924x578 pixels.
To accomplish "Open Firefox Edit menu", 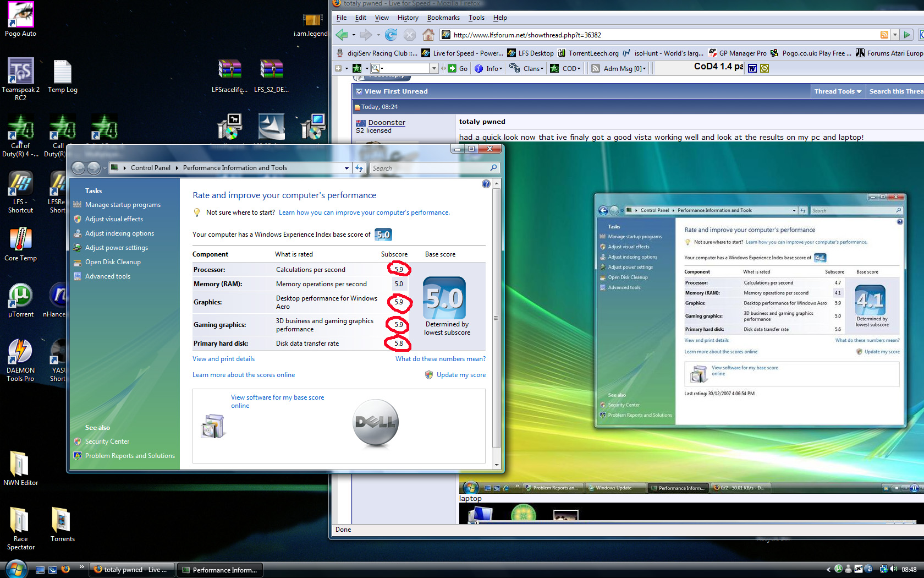I will [361, 18].
